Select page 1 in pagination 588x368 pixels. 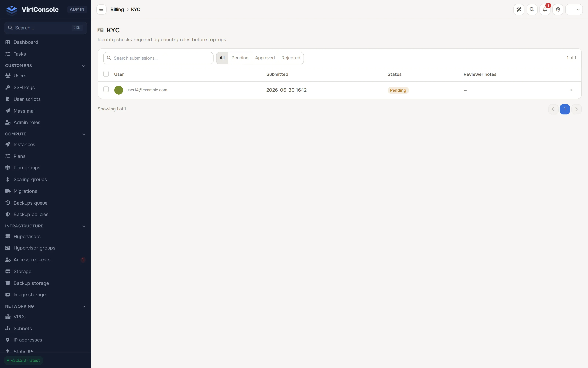(565, 109)
